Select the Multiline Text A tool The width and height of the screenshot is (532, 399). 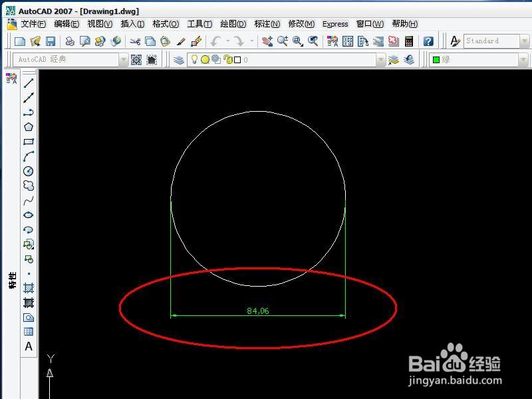pos(29,346)
